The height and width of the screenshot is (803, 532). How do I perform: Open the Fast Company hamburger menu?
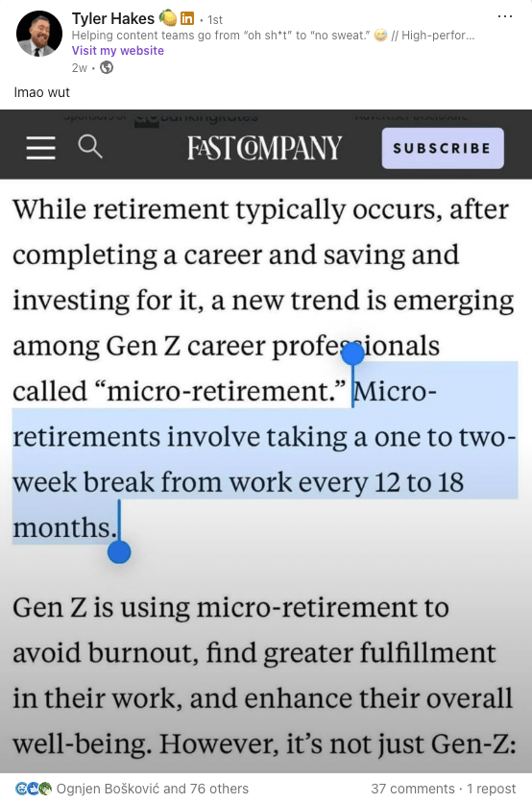click(x=41, y=148)
